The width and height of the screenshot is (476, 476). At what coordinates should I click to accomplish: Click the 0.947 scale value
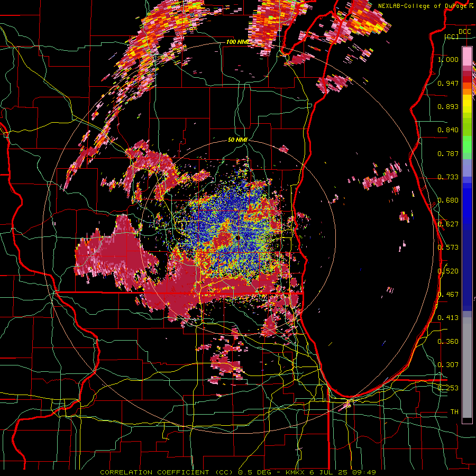click(x=448, y=83)
